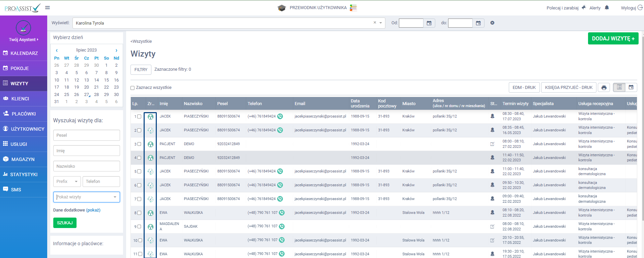The height and width of the screenshot is (258, 644).
Task: Switch to calendar view icon
Action: [631, 87]
